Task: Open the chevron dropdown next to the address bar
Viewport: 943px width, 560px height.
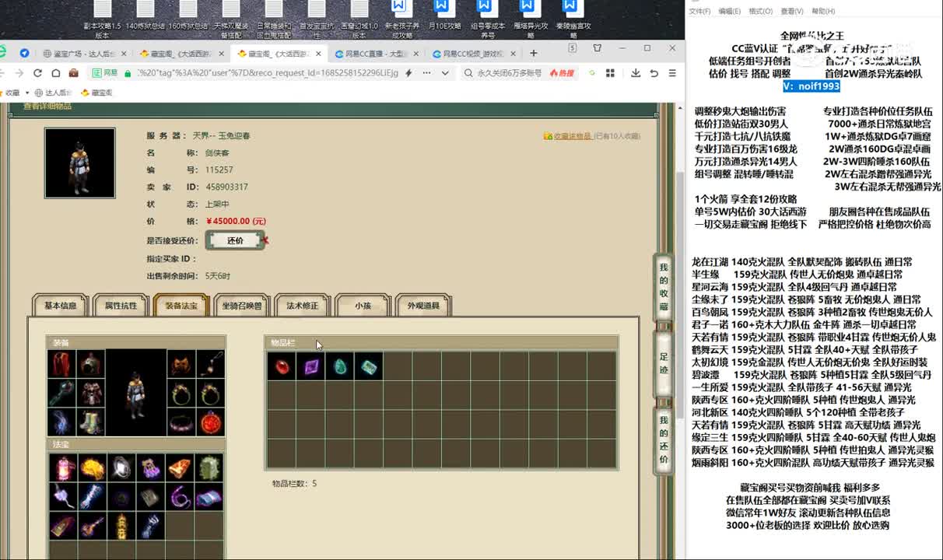Action: (446, 72)
